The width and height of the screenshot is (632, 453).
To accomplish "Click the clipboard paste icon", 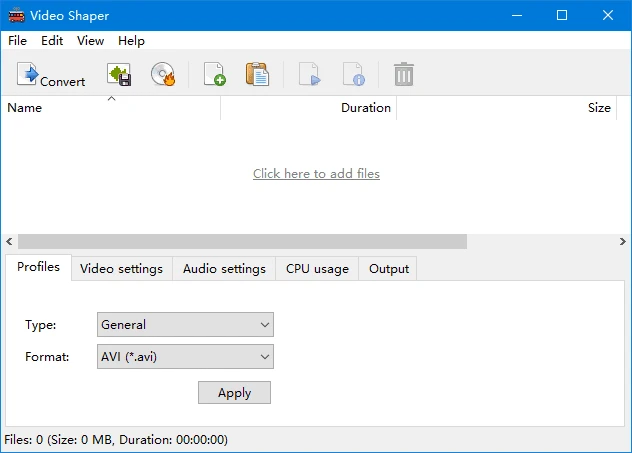I will point(257,75).
